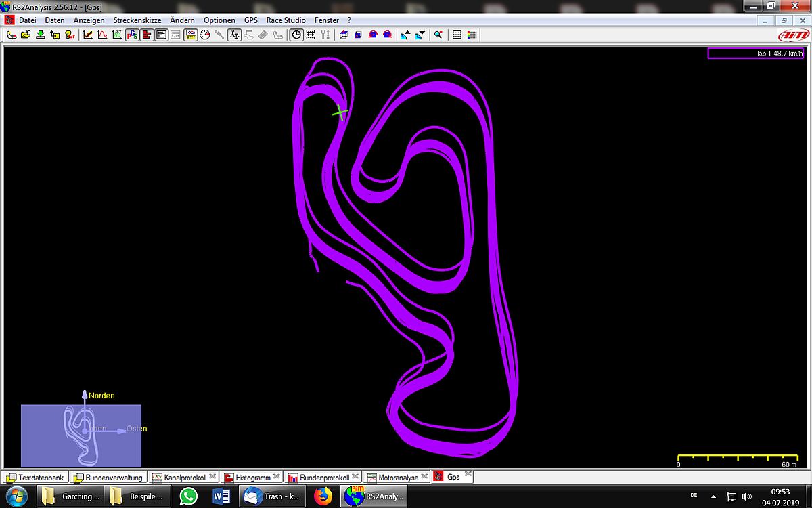
Task: Click the first red helmet toolbar icon
Action: 373,35
